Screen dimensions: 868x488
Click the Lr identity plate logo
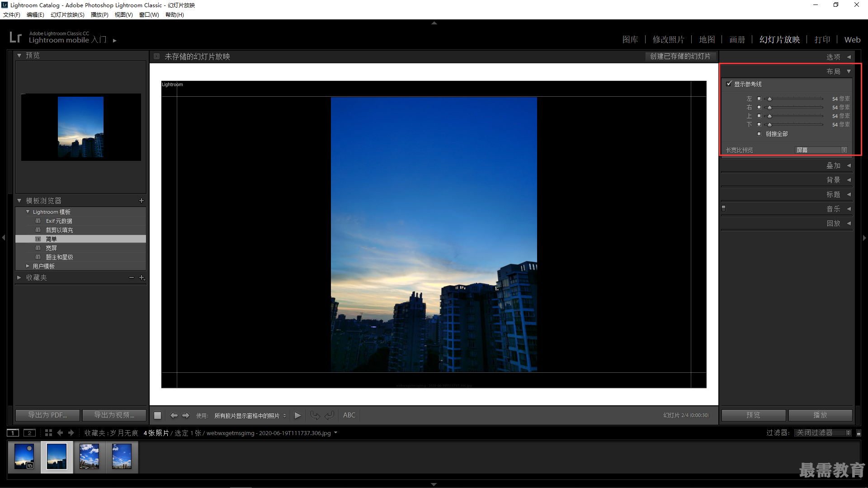point(15,37)
